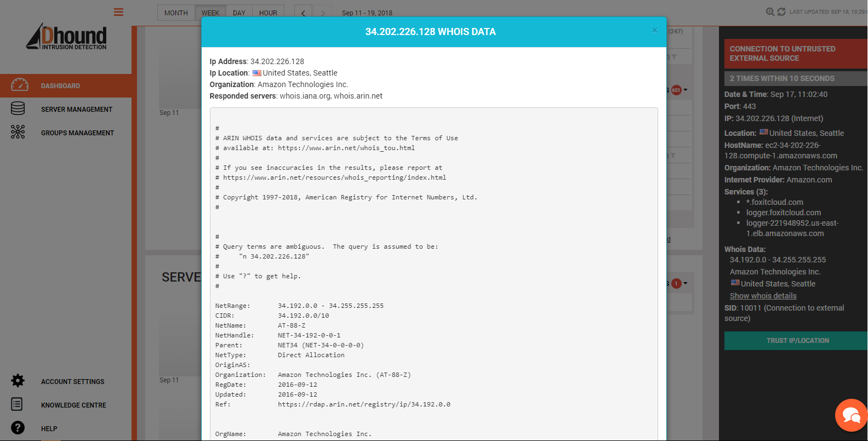Click the Help question mark icon
The image size is (868, 441).
[x=18, y=428]
